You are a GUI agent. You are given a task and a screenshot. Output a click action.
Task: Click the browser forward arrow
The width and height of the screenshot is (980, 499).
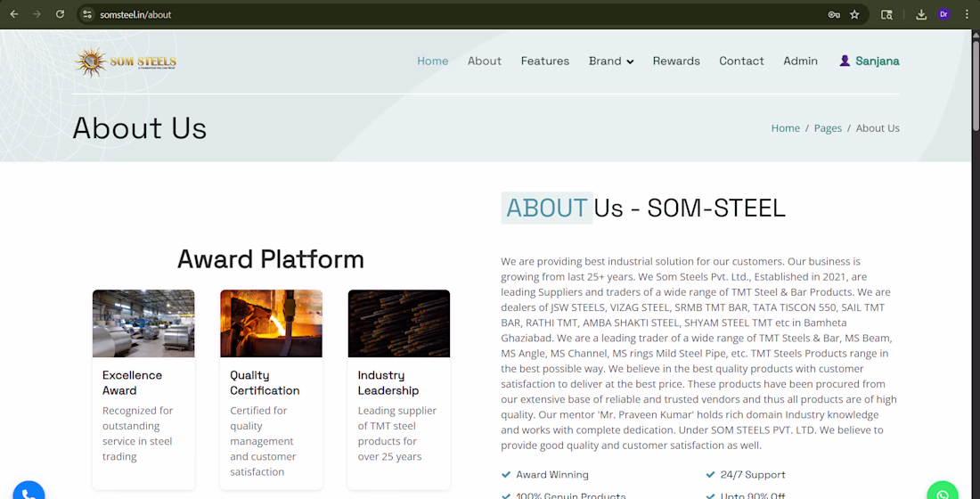37,13
